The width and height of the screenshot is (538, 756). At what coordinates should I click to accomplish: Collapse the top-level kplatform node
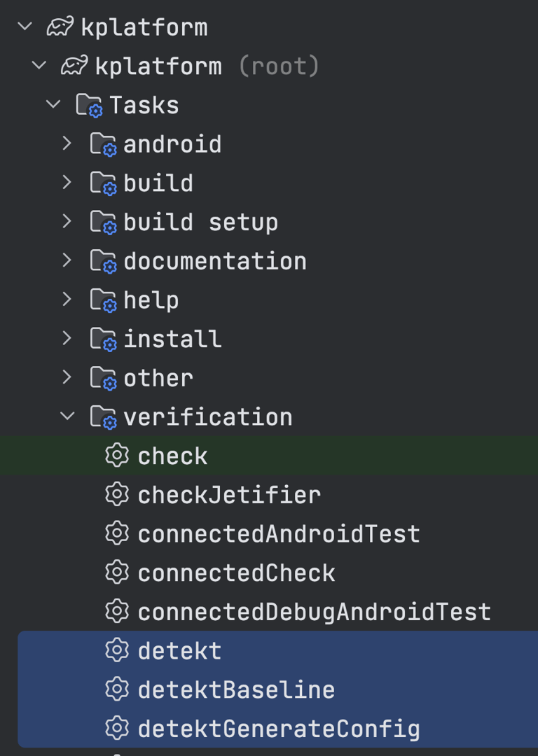coord(25,26)
